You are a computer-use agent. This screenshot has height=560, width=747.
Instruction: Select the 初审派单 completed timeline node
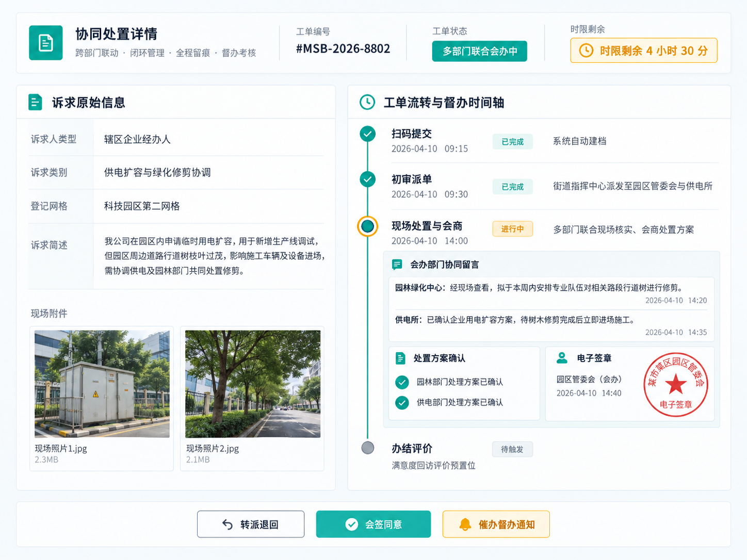367,179
